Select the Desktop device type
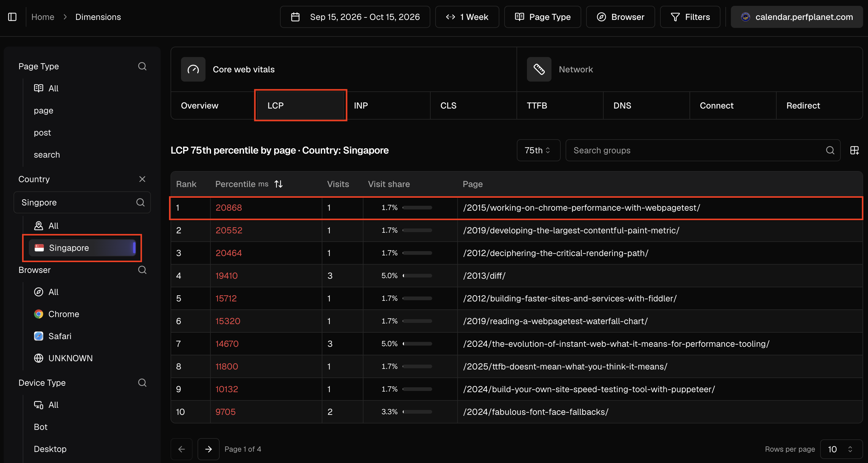This screenshot has height=463, width=868. pyautogui.click(x=50, y=449)
